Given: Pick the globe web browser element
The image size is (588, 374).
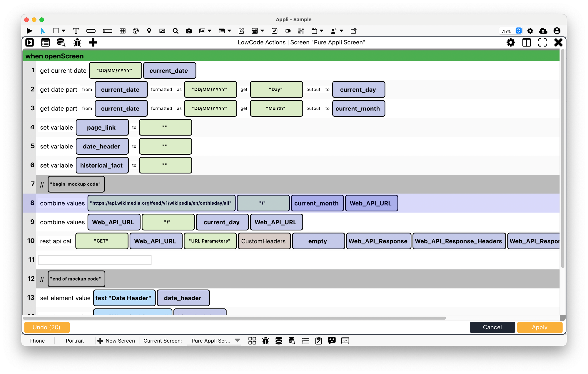Looking at the screenshot, I should (136, 31).
